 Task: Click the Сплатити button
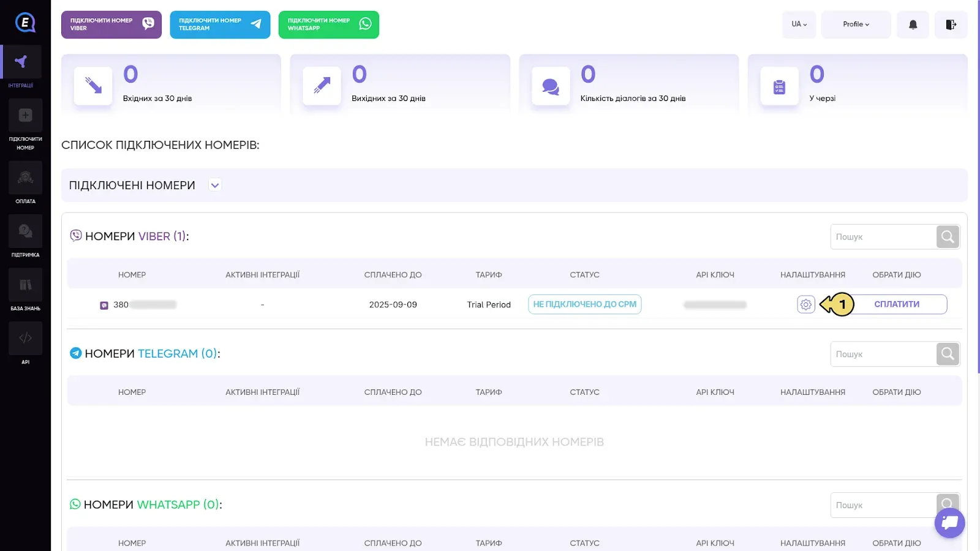[x=897, y=304]
